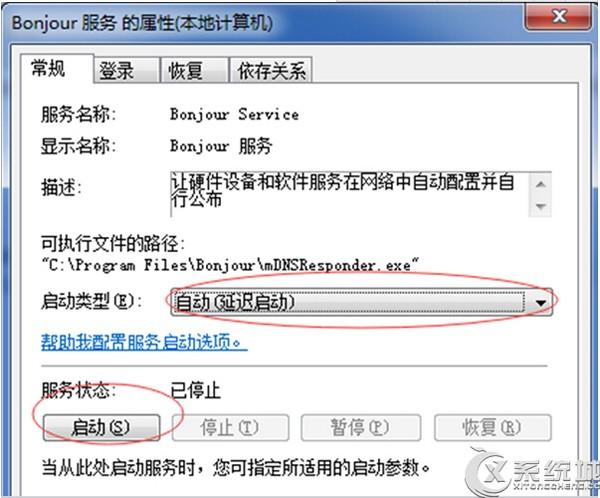Open the 恢复 tab
Screen dimensions: 600x498
click(194, 71)
